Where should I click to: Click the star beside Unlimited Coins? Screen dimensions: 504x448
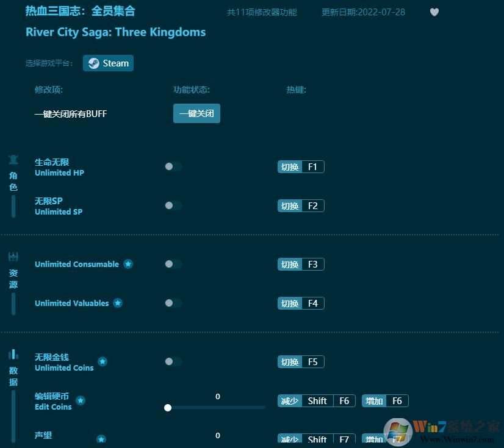point(103,361)
